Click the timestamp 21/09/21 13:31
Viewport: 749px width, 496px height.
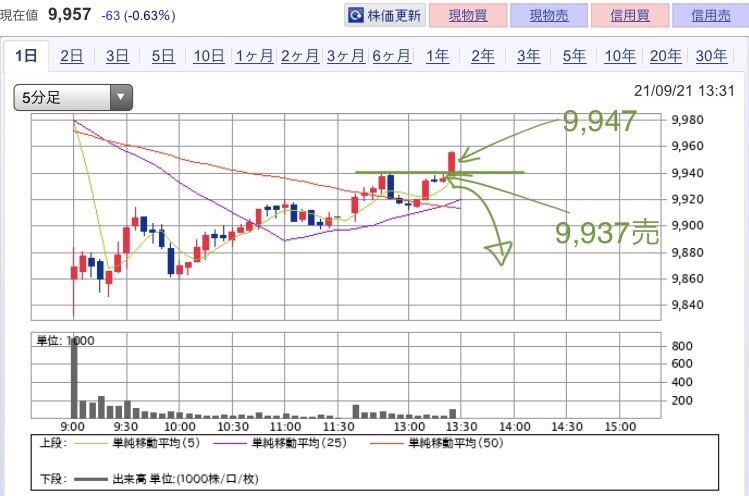(684, 90)
